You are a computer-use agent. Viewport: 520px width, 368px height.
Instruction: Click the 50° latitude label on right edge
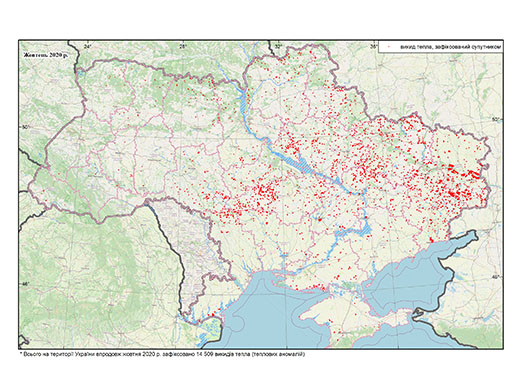tap(497, 119)
